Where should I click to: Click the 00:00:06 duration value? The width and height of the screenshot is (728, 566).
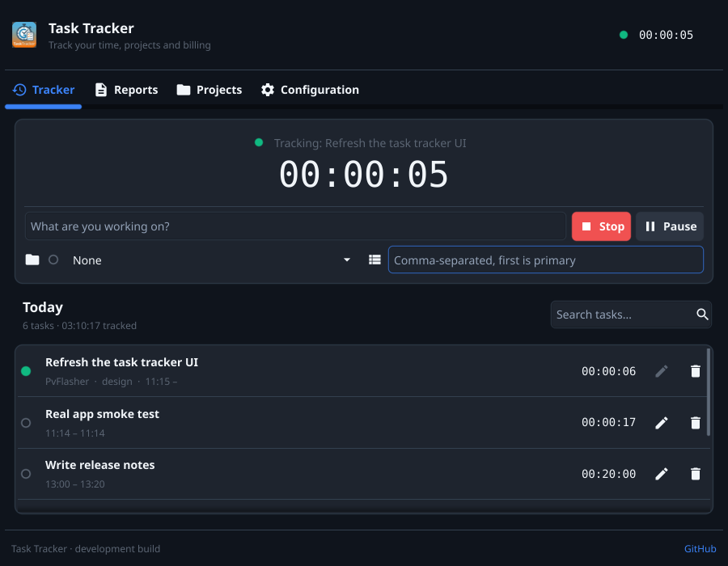point(608,371)
